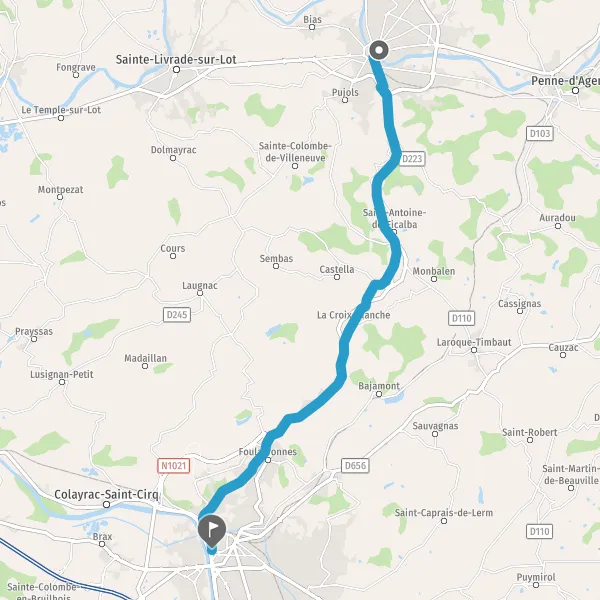Image resolution: width=600 pixels, height=600 pixels.
Task: Click the D110 shield near Laroque-Timbaut
Action: coord(461,318)
